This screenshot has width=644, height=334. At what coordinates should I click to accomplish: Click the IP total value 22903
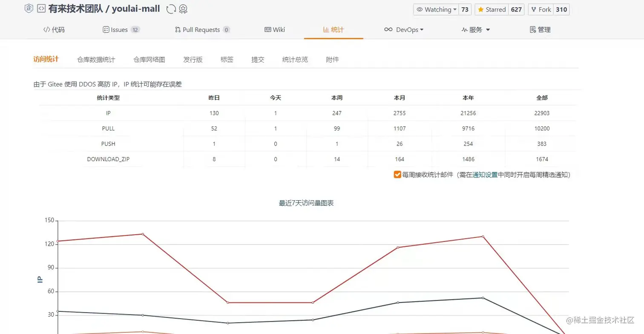(542, 113)
